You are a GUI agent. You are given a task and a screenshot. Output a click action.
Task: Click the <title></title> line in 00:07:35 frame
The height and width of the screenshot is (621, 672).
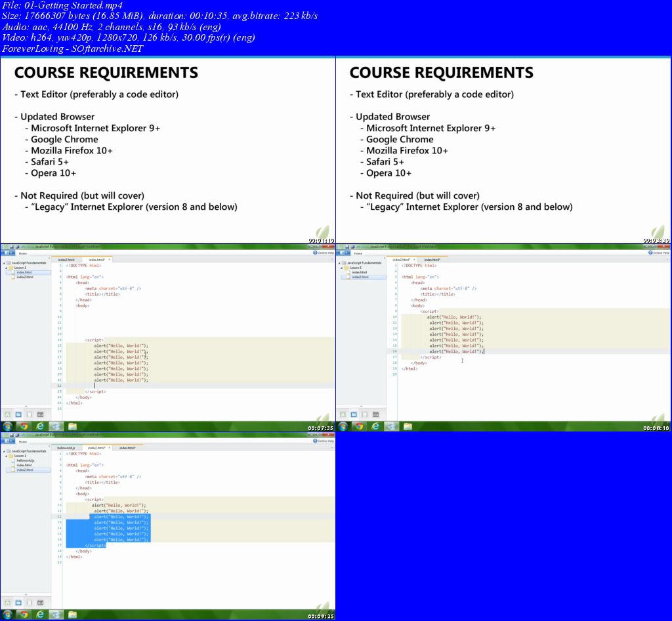coord(102,294)
